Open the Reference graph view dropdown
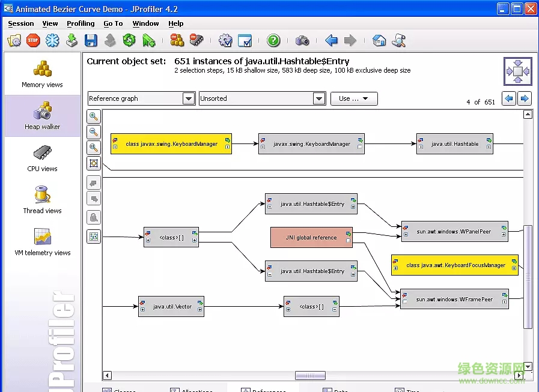Viewport: 539px width, 392px height. [189, 98]
